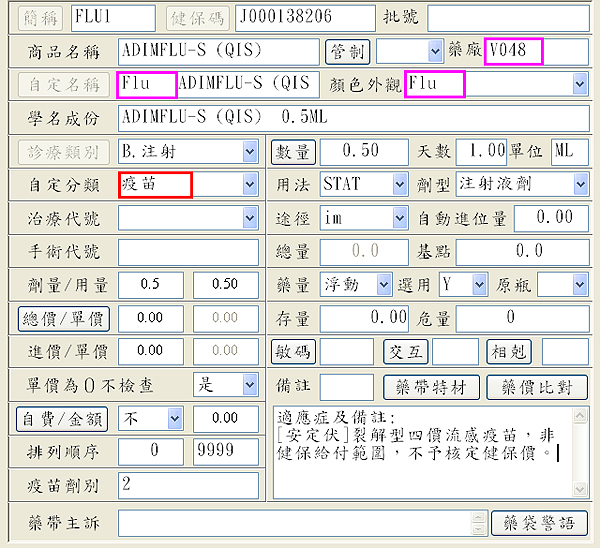Click the 數量 button
This screenshot has height=548, width=600.
click(293, 152)
